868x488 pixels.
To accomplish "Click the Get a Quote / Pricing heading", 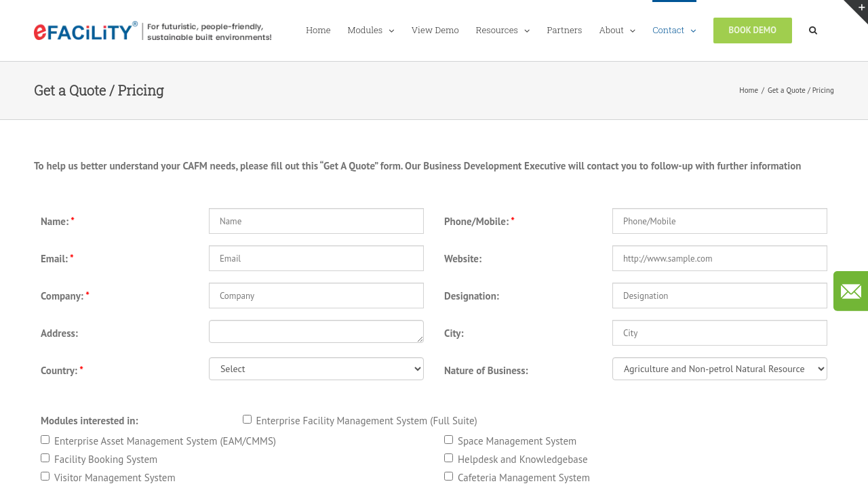I will [x=99, y=90].
